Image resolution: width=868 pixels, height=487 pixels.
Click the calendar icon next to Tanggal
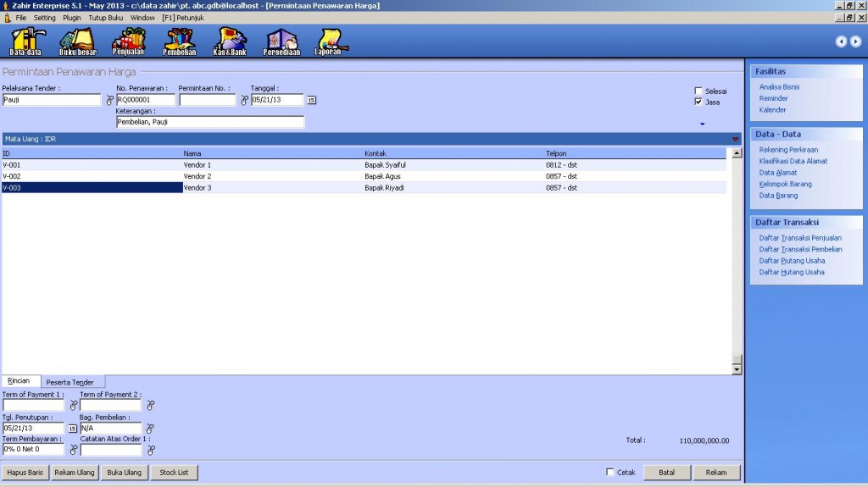click(311, 100)
